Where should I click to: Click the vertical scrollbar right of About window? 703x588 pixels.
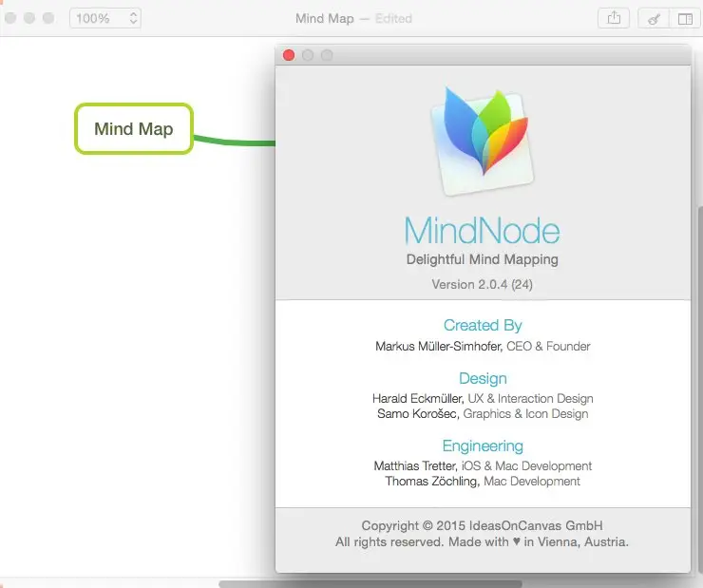(700, 389)
